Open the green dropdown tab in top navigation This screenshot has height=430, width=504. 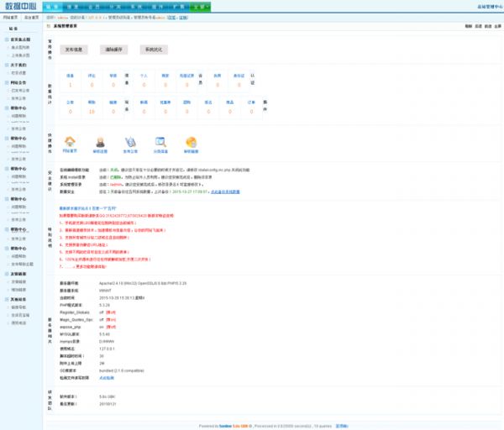point(200,7)
